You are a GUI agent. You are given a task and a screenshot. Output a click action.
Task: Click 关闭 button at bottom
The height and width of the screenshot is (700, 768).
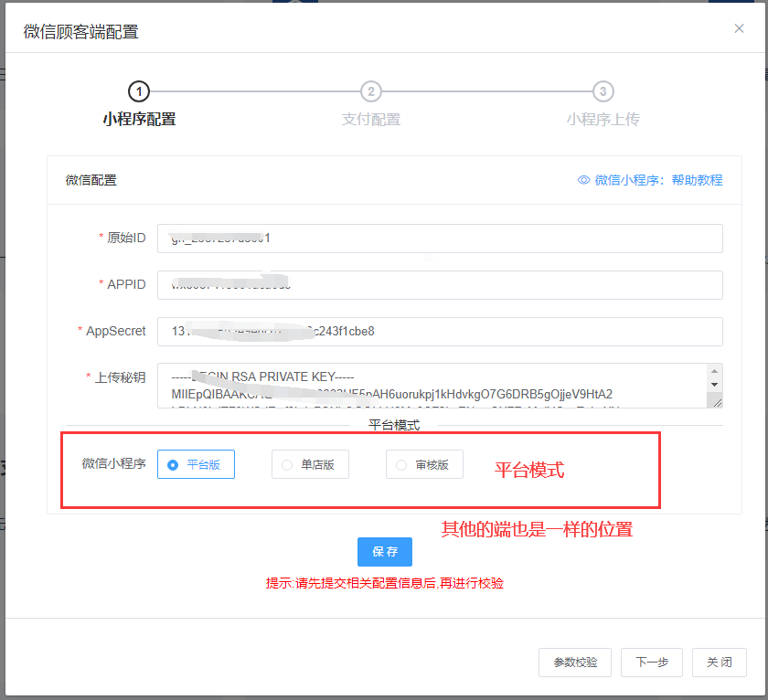[x=719, y=663]
